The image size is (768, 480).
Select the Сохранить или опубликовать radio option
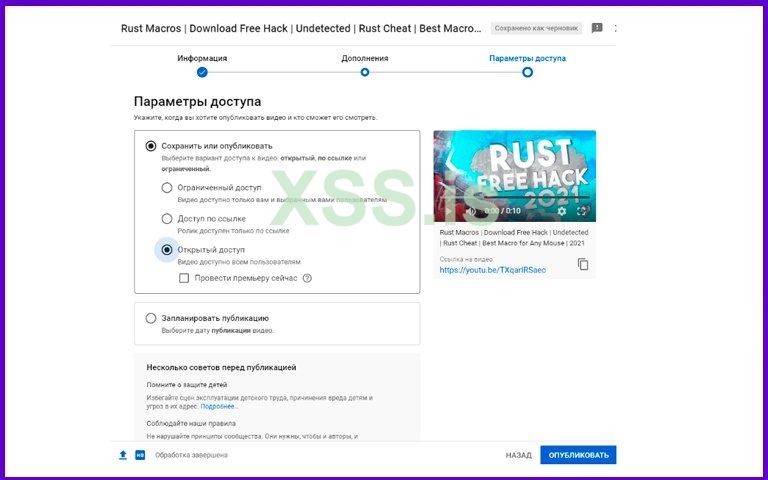(151, 146)
